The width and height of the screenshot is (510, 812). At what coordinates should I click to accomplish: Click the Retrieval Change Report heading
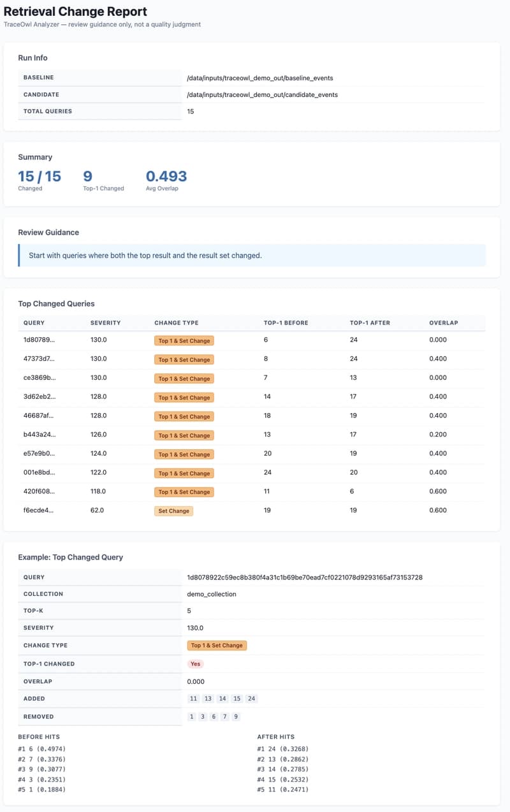[x=76, y=11]
